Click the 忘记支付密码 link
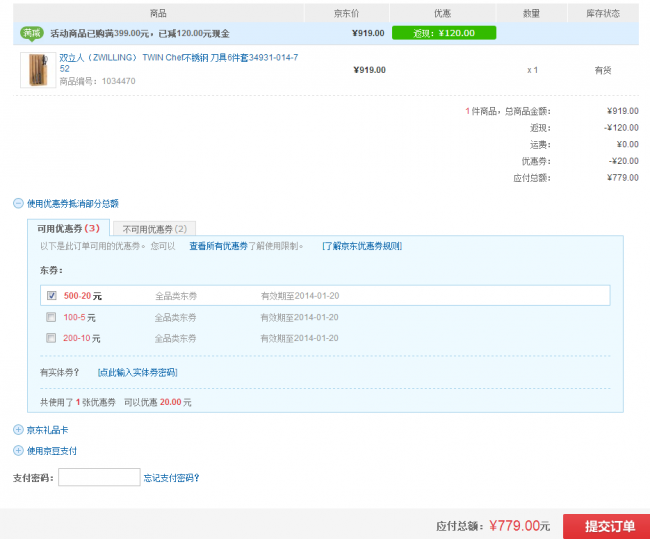650x539 pixels. [172, 478]
